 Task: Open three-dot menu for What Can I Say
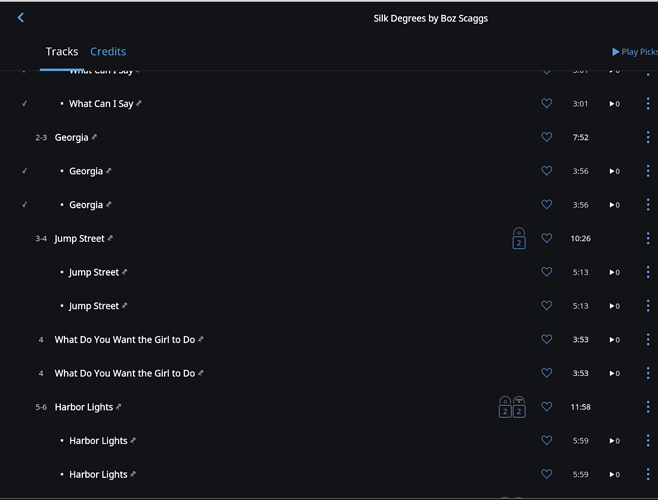pos(648,103)
